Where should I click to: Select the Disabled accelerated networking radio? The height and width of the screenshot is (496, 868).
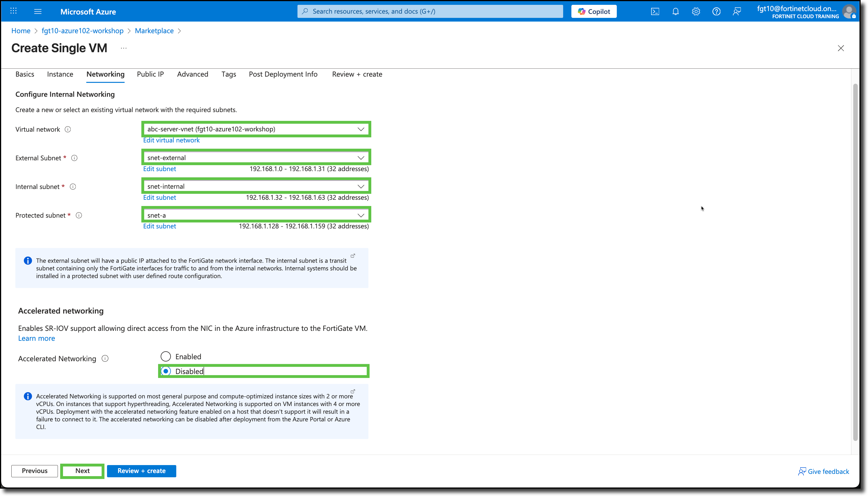pos(166,371)
